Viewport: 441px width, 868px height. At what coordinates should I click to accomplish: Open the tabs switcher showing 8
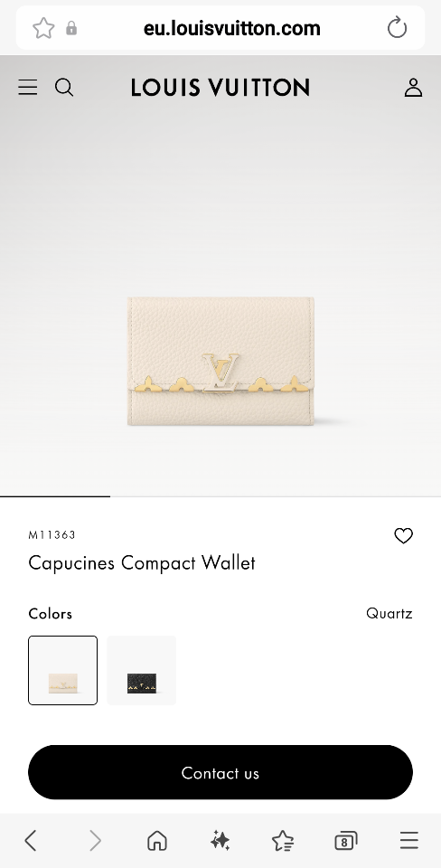[346, 841]
